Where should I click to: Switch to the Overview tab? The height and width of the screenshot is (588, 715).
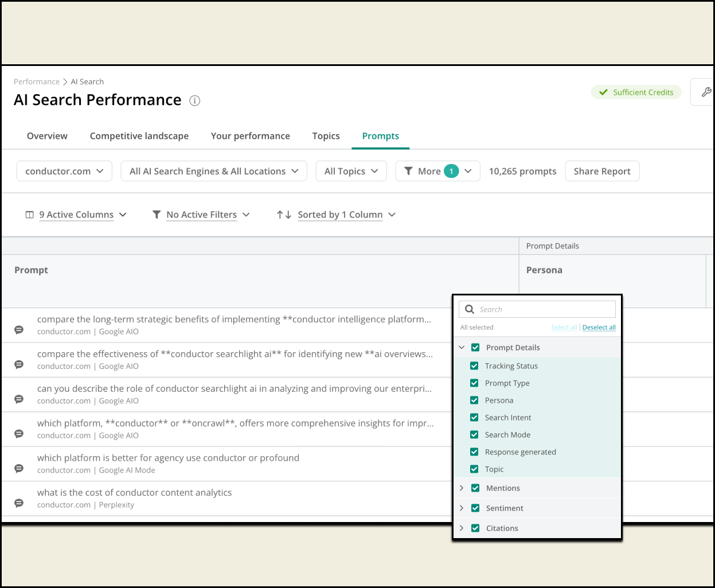[x=47, y=136]
